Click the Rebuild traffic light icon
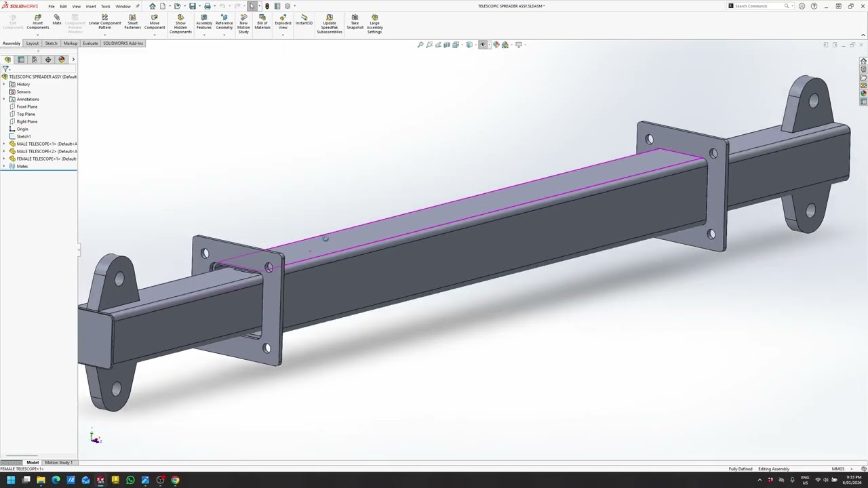 267,6
